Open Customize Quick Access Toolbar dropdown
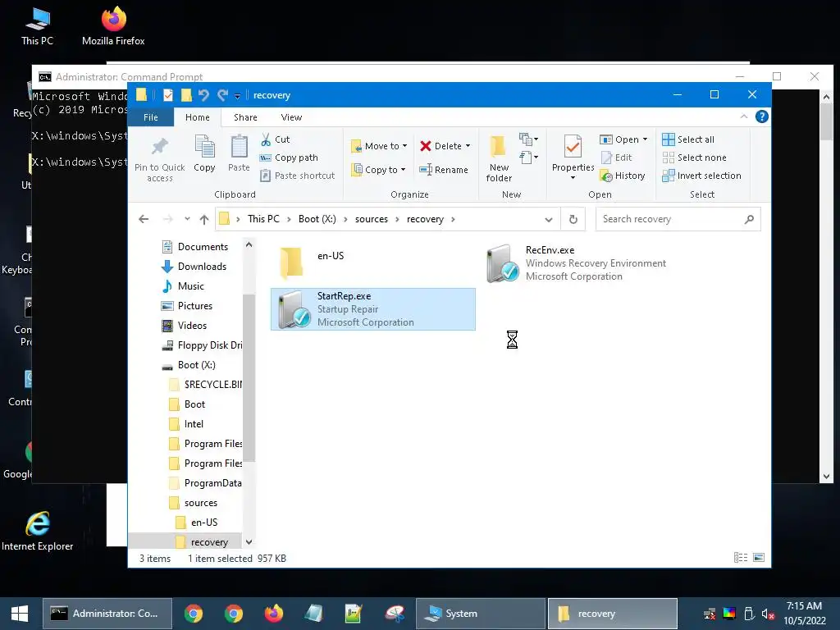This screenshot has width=840, height=630. [237, 97]
